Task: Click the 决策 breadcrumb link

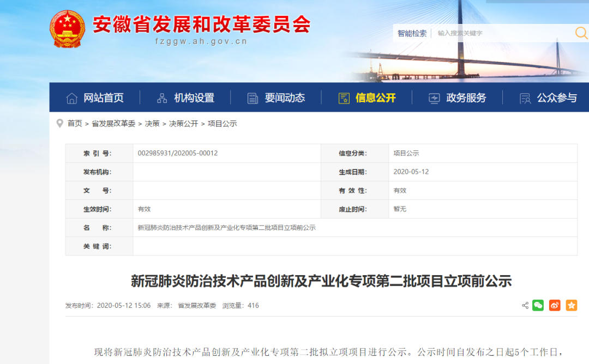Action: coord(152,124)
